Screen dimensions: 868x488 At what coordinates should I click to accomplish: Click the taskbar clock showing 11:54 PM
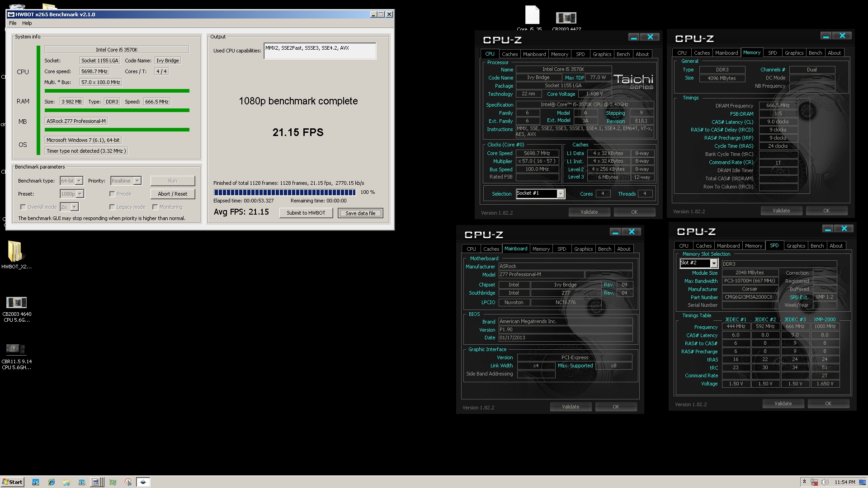click(x=845, y=482)
